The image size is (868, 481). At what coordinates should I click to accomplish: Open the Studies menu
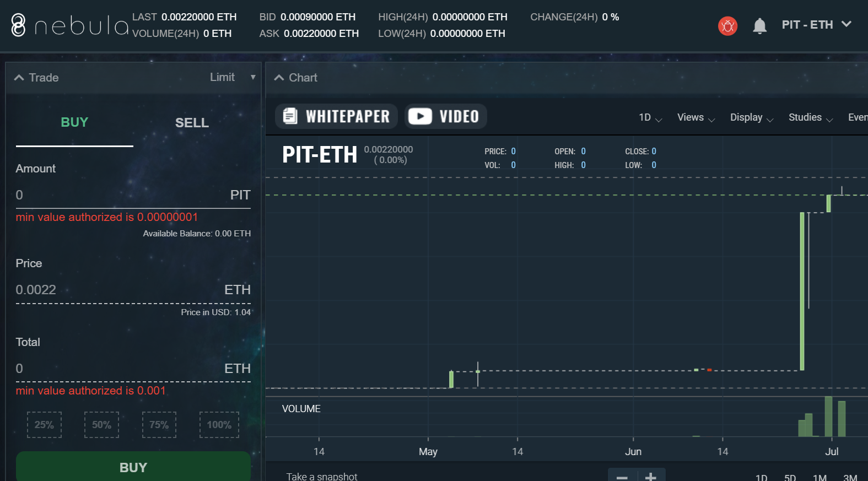[x=811, y=117]
